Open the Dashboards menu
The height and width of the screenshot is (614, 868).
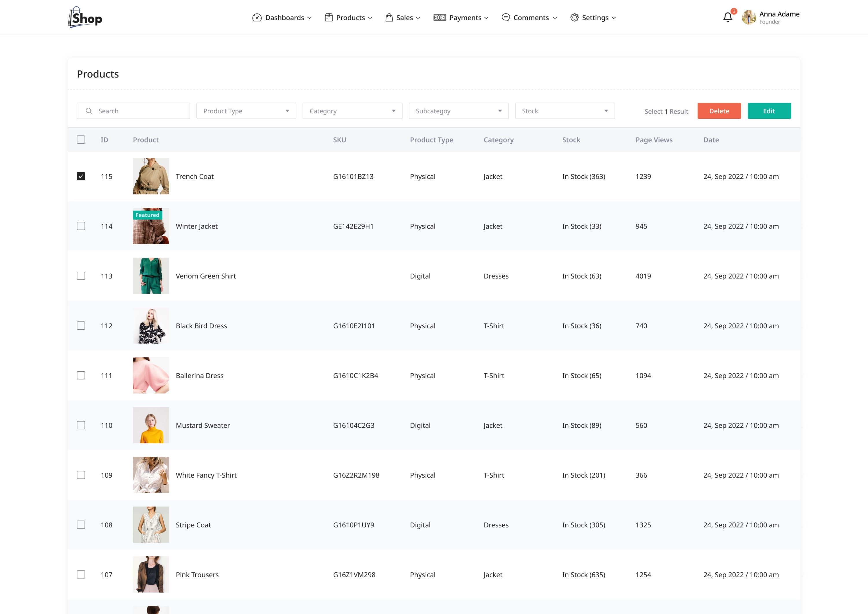(284, 17)
